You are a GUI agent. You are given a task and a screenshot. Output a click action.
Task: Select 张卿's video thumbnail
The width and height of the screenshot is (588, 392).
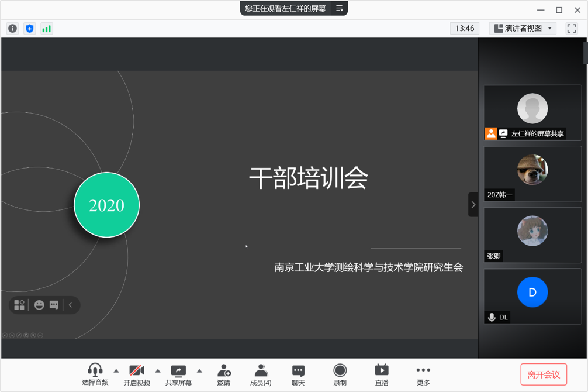(x=532, y=235)
